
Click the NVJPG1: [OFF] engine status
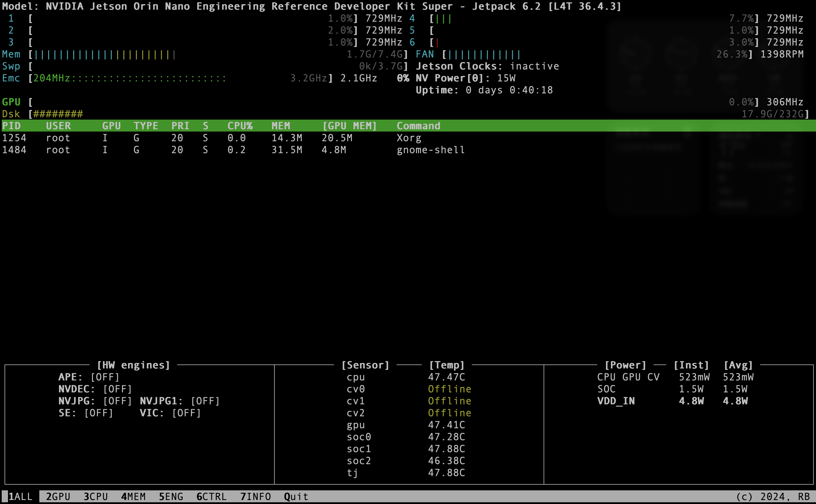tap(180, 401)
